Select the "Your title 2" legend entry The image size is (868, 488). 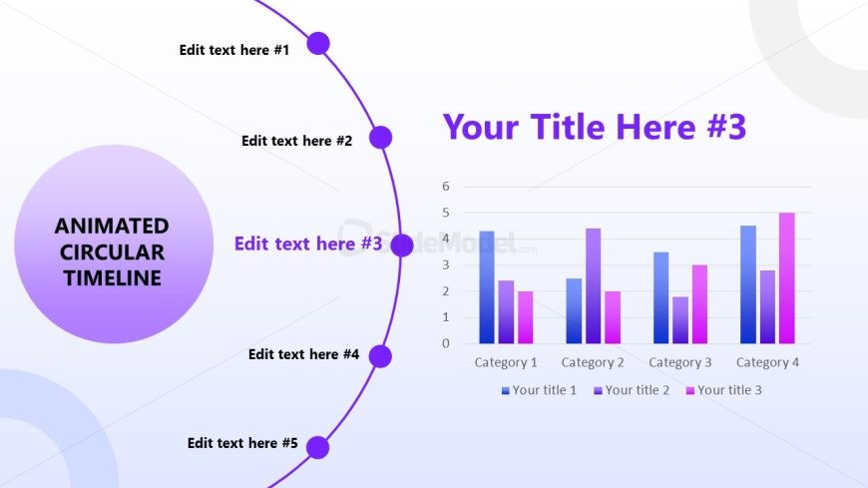pyautogui.click(x=634, y=390)
